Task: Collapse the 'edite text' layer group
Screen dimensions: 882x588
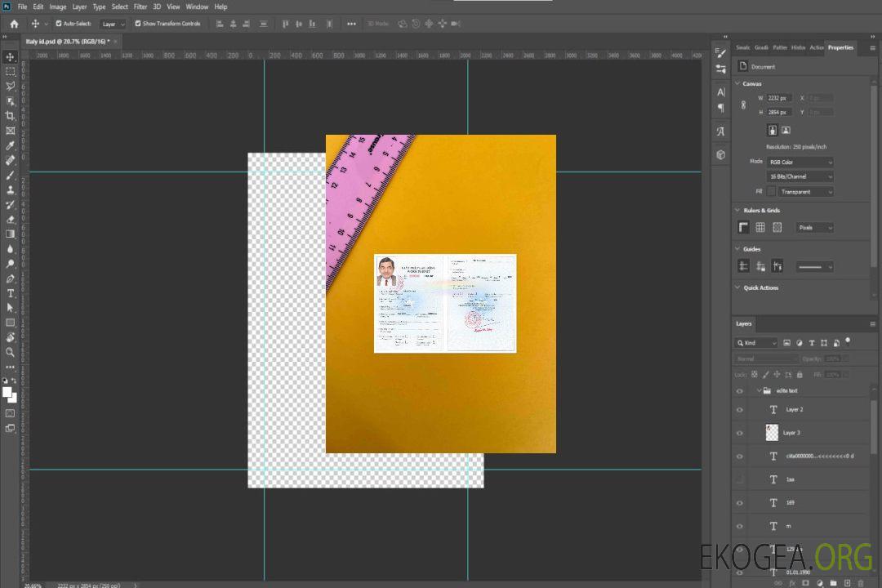Action: [759, 390]
